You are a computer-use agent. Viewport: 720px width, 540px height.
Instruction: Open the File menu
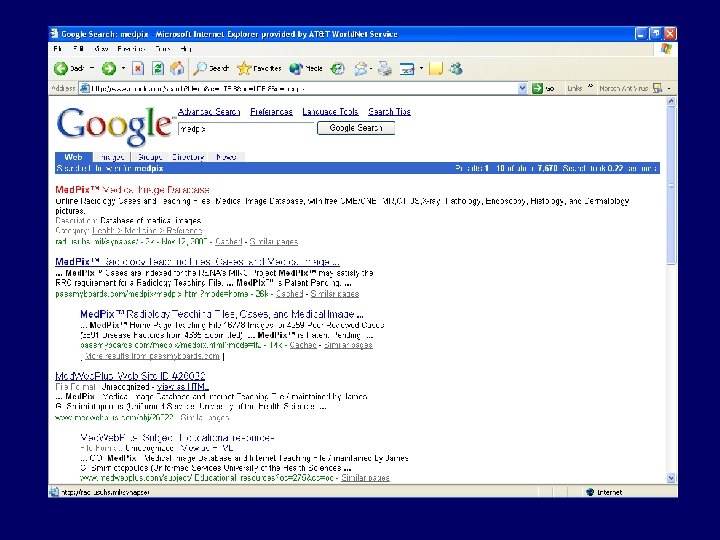click(58, 48)
